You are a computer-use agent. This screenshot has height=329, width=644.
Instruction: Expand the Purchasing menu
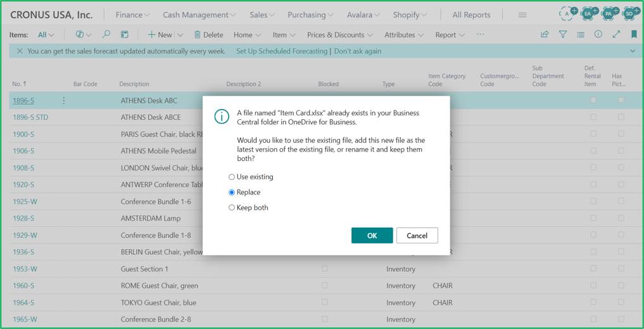(310, 15)
